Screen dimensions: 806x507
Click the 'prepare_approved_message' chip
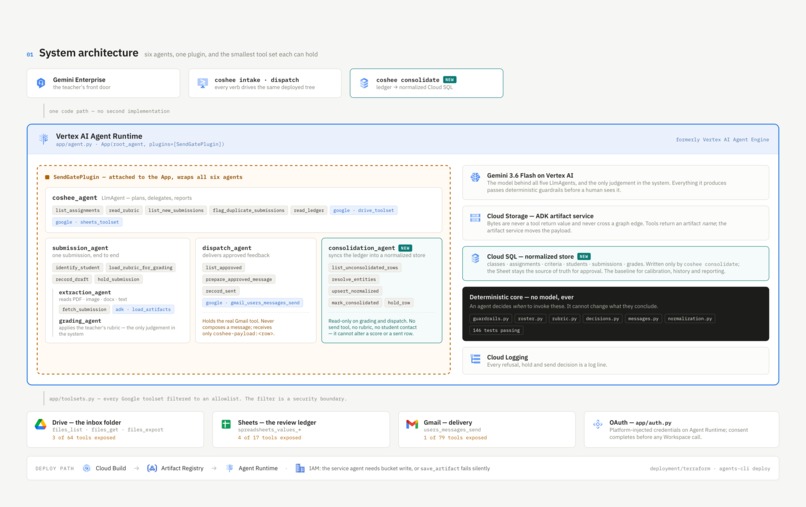(x=239, y=279)
